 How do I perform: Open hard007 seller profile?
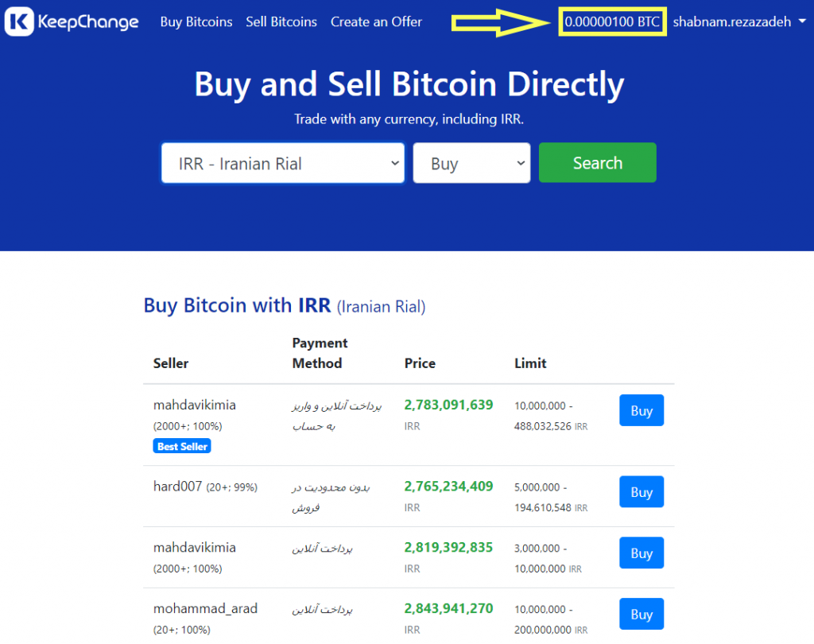(177, 486)
